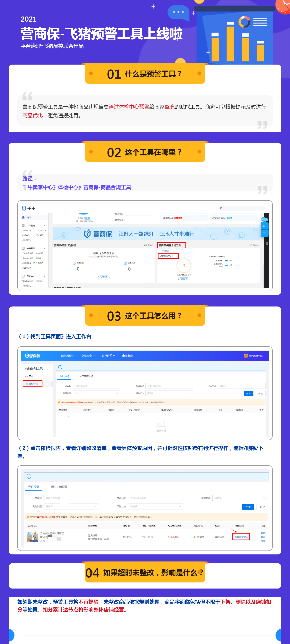Open 评价管理 in the sidebar

point(39,235)
